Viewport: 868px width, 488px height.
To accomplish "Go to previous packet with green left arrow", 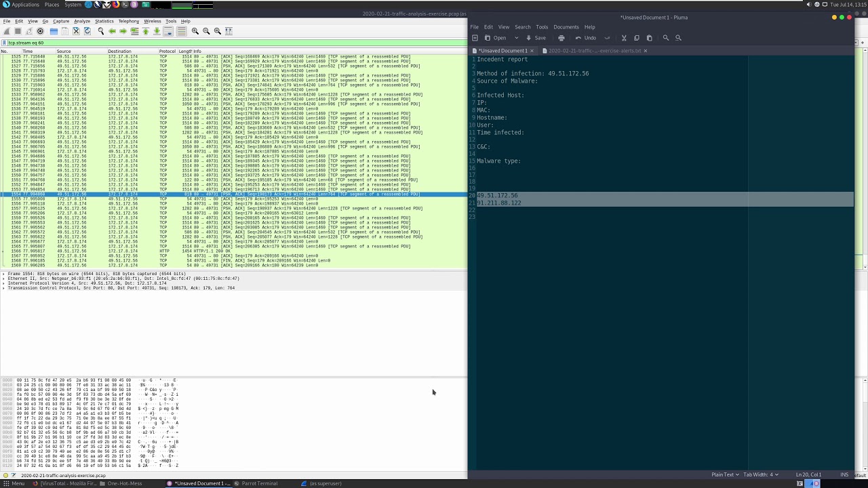I will click(112, 31).
